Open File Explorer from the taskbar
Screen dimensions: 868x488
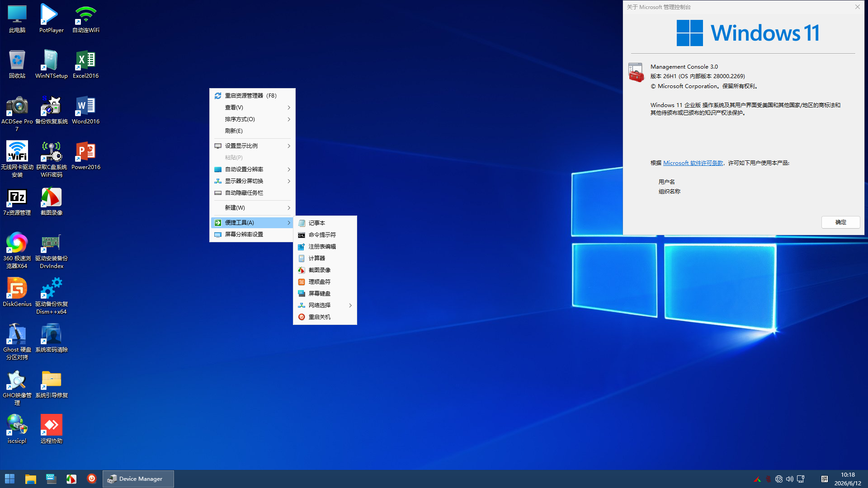[x=30, y=479]
